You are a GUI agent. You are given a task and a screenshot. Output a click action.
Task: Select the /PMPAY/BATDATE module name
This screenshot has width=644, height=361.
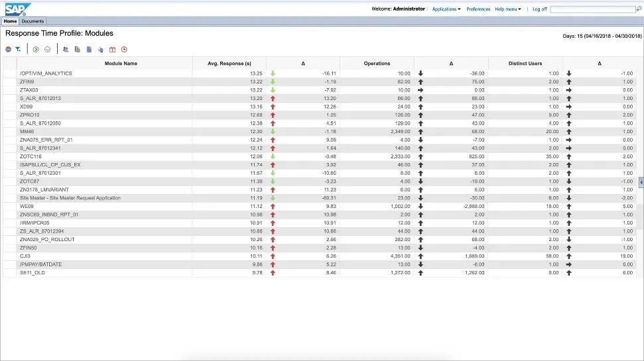[40, 264]
